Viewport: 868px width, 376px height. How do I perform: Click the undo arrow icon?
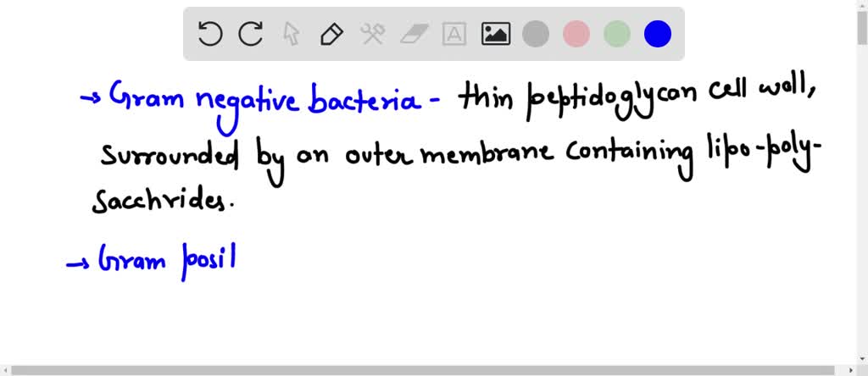210,34
